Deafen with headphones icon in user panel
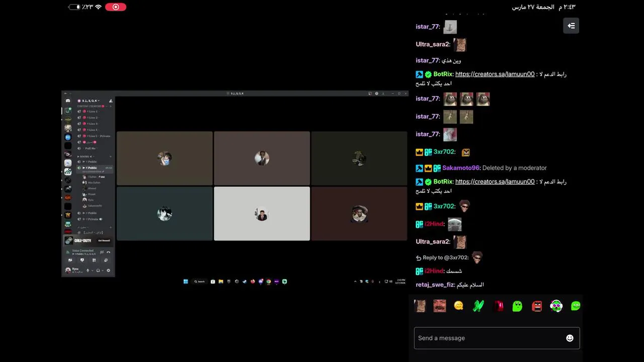The image size is (644, 362). (98, 270)
